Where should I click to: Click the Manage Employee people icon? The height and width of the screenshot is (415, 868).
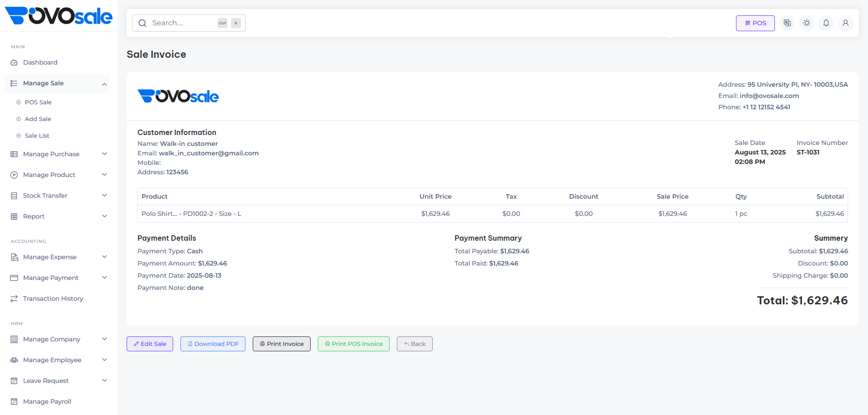[14, 360]
